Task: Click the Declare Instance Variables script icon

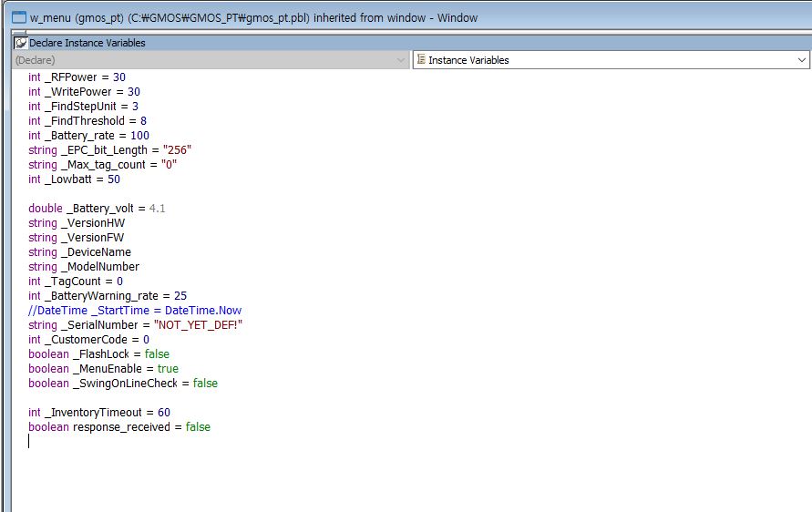Action: (x=21, y=43)
